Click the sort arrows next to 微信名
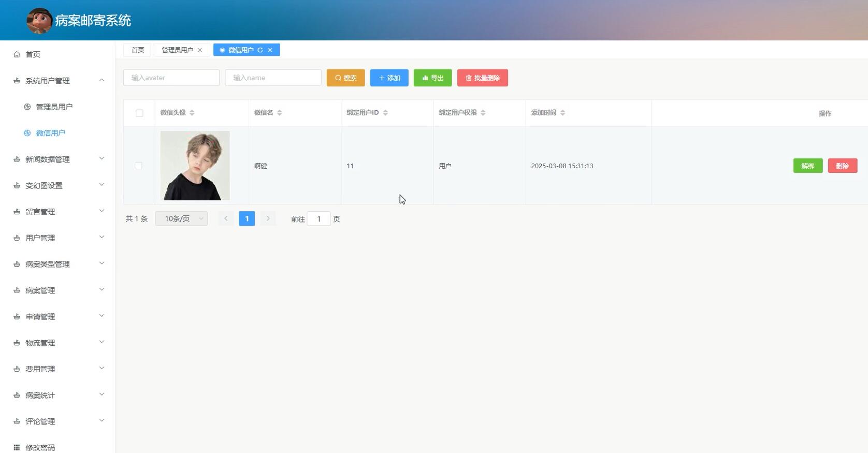 (x=279, y=113)
